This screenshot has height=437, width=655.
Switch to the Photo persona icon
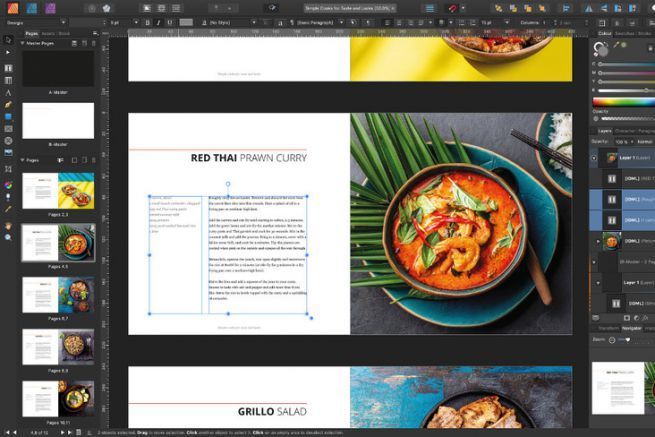(51, 8)
